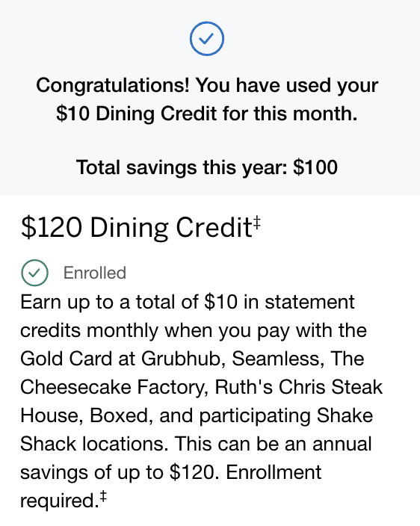Click The Cheesecake Factory text

(201, 373)
